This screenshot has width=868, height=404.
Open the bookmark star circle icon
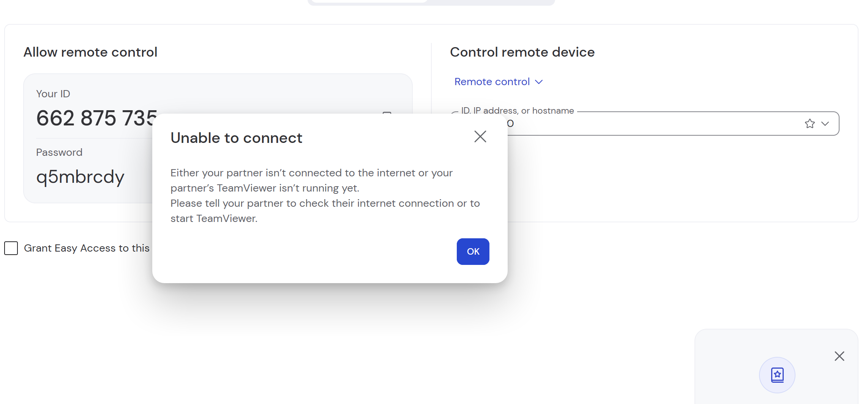coord(777,375)
